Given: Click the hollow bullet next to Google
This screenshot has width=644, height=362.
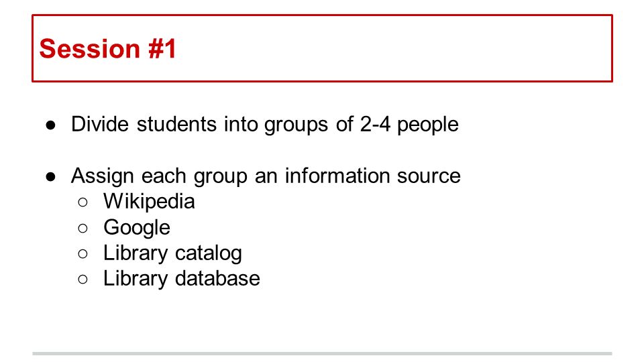Looking at the screenshot, I should point(83,228).
